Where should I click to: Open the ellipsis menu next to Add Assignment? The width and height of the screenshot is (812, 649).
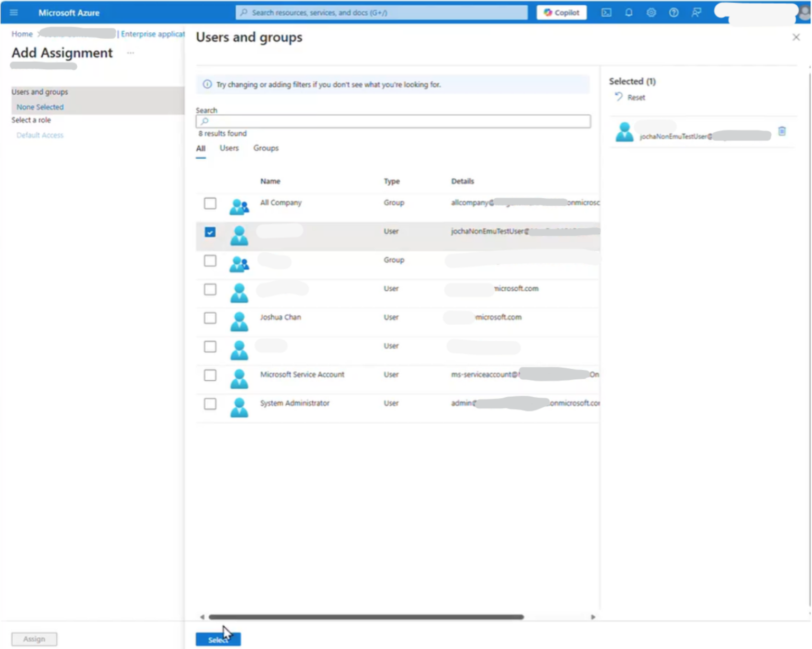pos(131,53)
